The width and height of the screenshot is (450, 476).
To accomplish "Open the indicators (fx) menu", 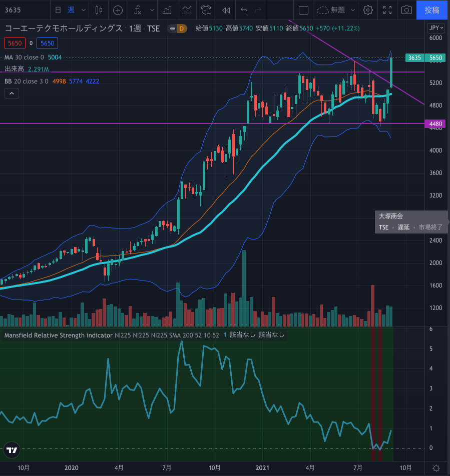I will (x=138, y=10).
